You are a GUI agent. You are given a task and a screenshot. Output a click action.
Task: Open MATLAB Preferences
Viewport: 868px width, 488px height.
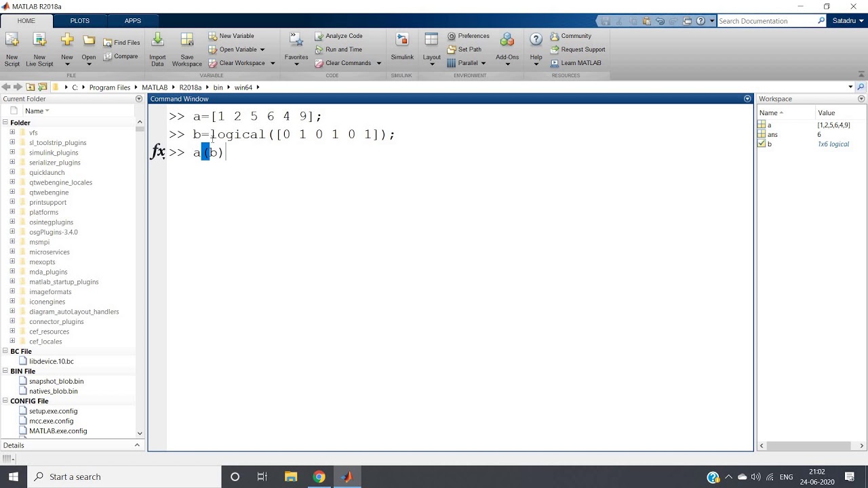468,36
